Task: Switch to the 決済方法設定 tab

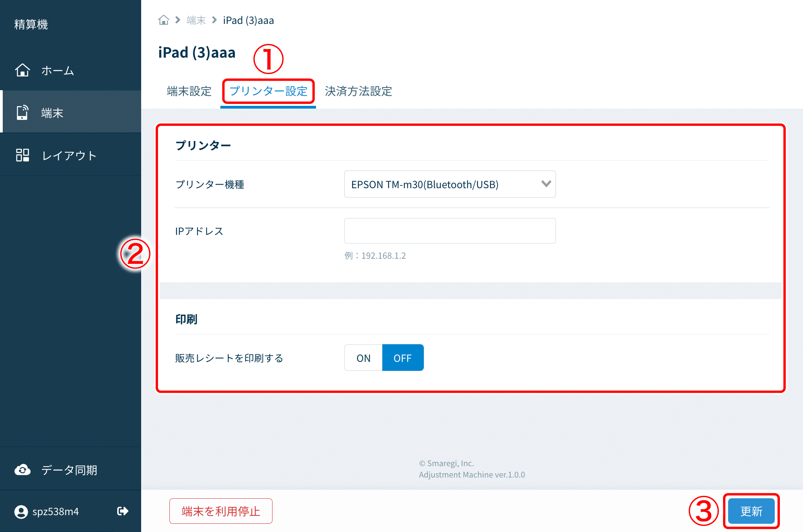Action: tap(358, 91)
